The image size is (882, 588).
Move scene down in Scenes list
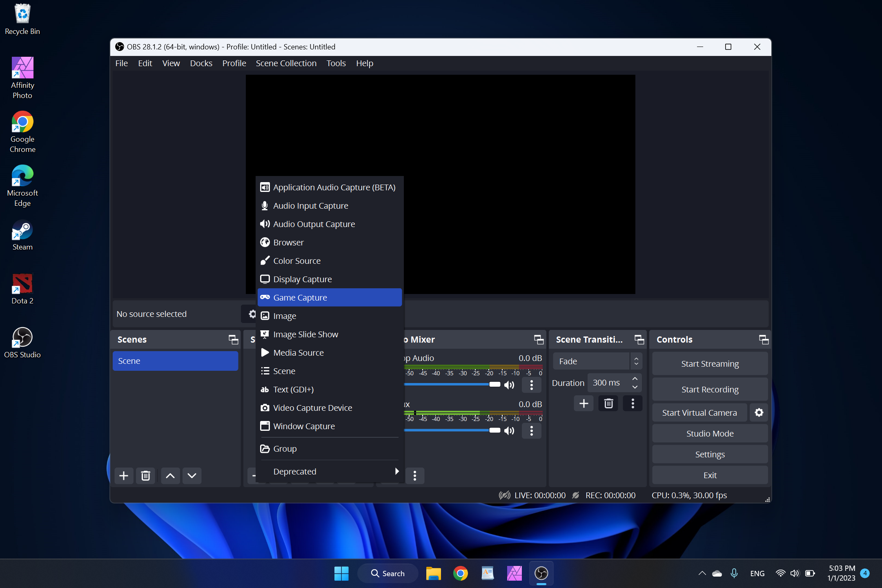(x=192, y=476)
